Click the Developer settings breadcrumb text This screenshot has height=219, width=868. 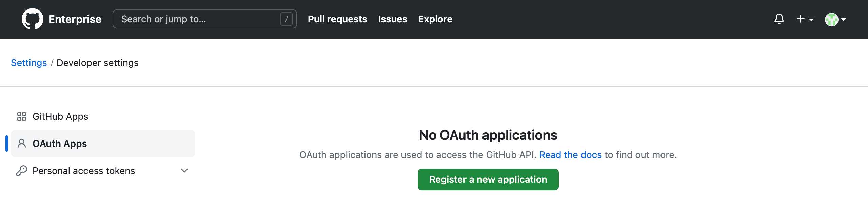pyautogui.click(x=98, y=63)
